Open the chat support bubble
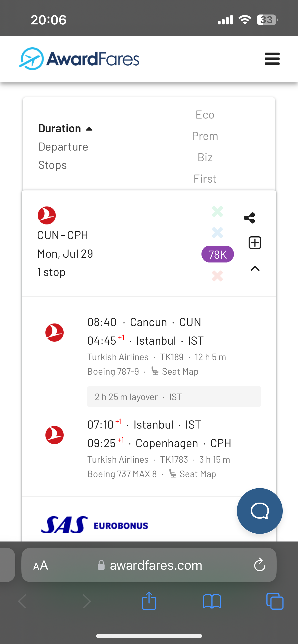 260,511
